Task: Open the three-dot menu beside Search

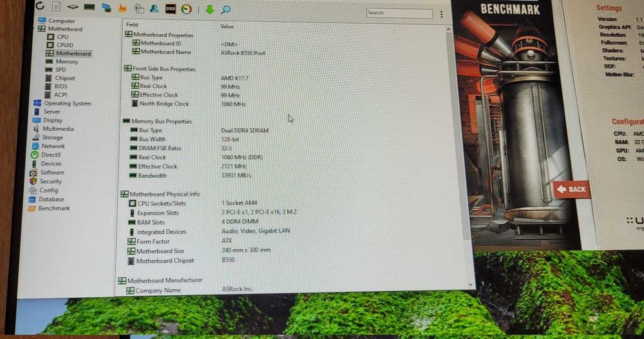Action: point(442,14)
